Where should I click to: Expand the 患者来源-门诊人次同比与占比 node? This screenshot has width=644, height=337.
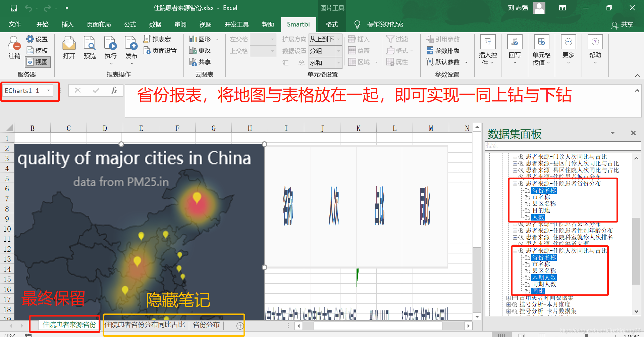pos(515,157)
